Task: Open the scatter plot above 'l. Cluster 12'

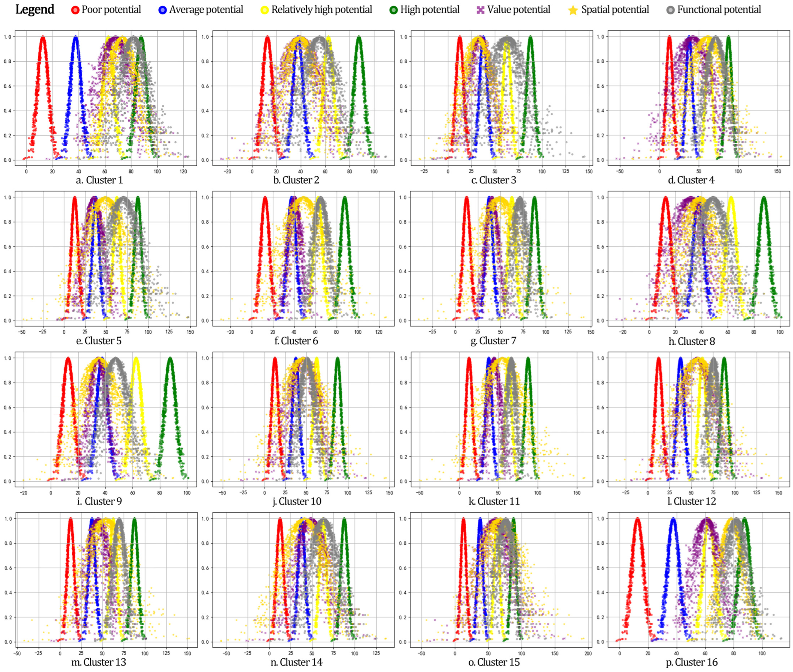Action: coord(699,419)
